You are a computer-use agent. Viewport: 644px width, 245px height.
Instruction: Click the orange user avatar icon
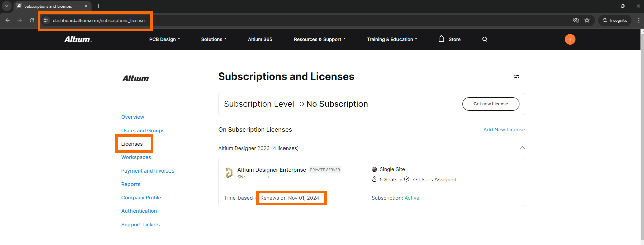(x=570, y=39)
